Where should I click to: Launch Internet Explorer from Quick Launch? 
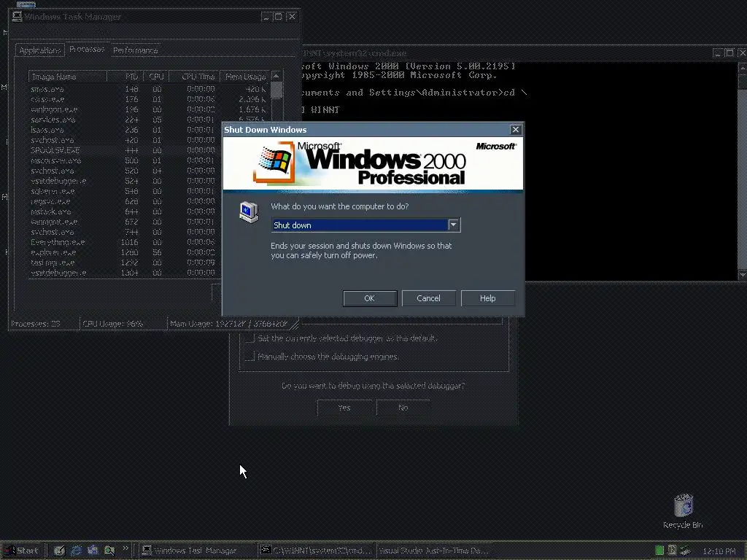coord(76,551)
